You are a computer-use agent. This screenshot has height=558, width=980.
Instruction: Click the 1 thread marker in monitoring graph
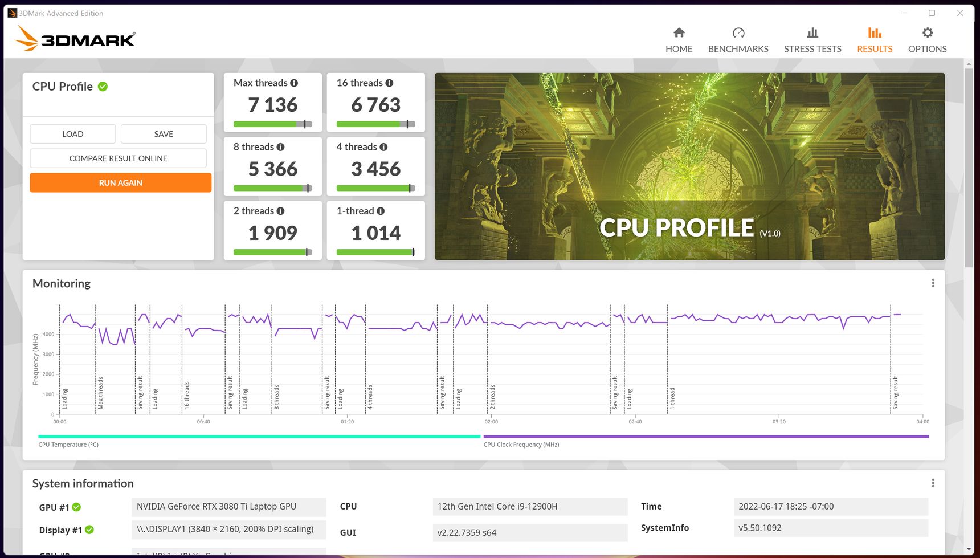[672, 398]
